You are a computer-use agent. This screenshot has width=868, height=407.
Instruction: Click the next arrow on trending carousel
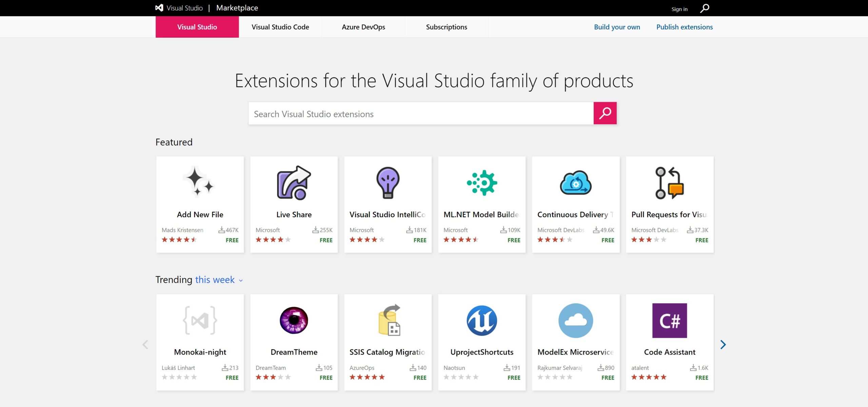(x=723, y=344)
